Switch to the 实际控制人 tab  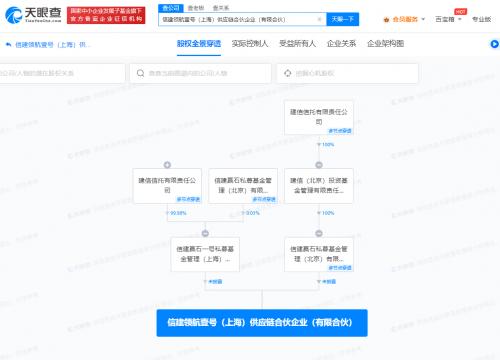[250, 44]
